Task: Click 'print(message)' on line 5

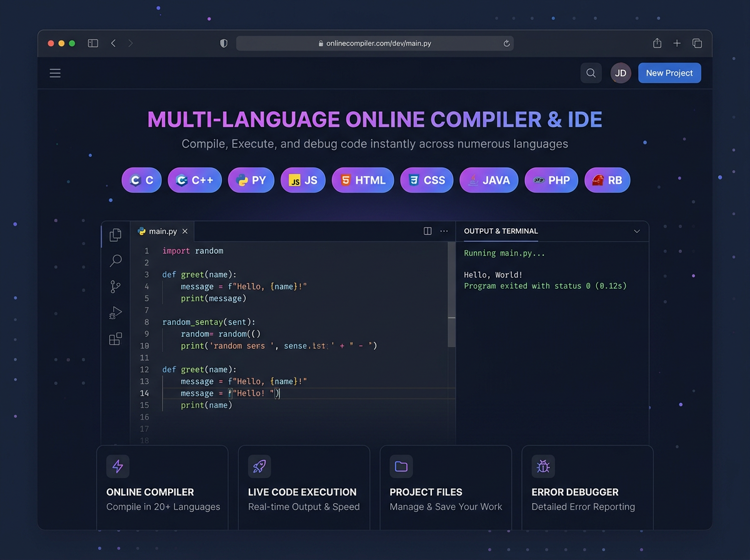Action: tap(214, 298)
